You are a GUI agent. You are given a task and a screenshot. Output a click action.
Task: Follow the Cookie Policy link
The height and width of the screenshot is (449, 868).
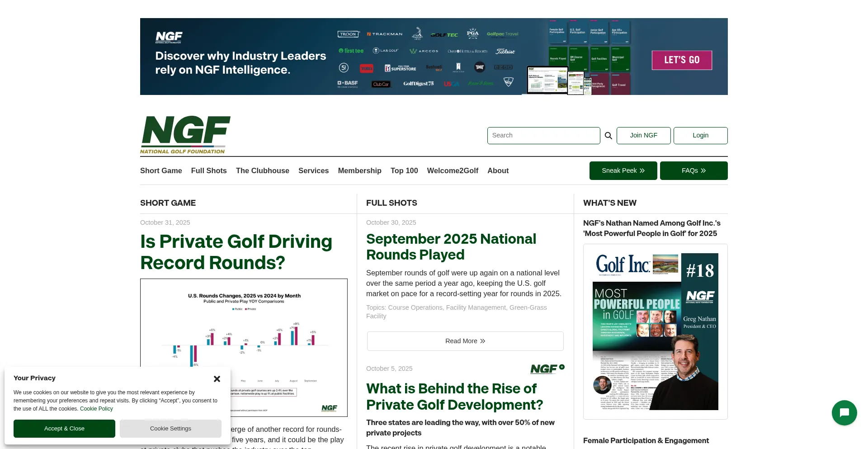click(x=96, y=409)
